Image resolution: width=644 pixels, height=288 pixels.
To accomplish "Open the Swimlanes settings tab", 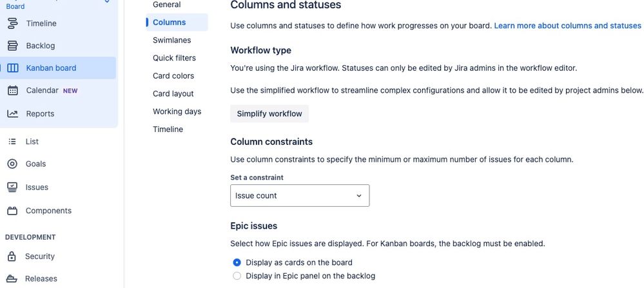I will (x=171, y=40).
